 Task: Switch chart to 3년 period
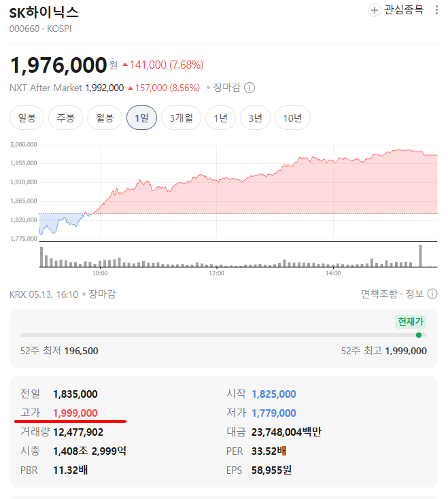(x=255, y=118)
